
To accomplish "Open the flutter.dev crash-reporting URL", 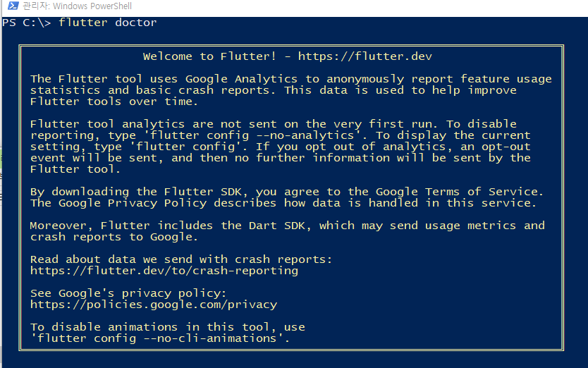I will click(x=164, y=271).
